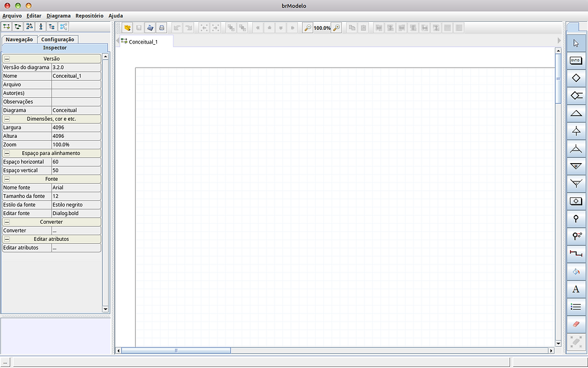
Task: Select the multivalued attribute tool with red dots
Action: [x=576, y=236]
